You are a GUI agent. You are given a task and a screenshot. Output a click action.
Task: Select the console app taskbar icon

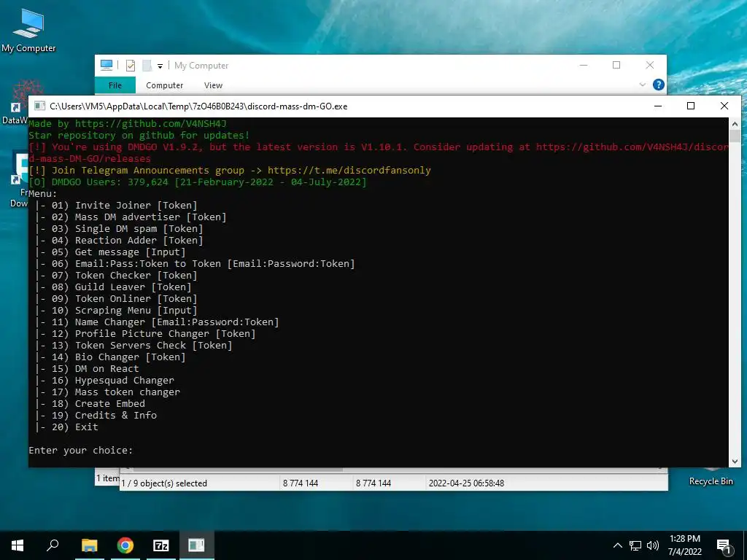[x=196, y=545]
